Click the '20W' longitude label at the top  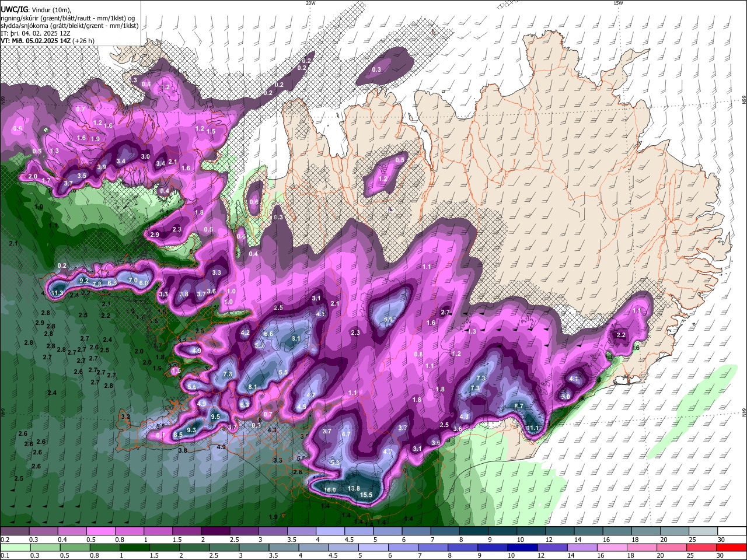(310, 3)
